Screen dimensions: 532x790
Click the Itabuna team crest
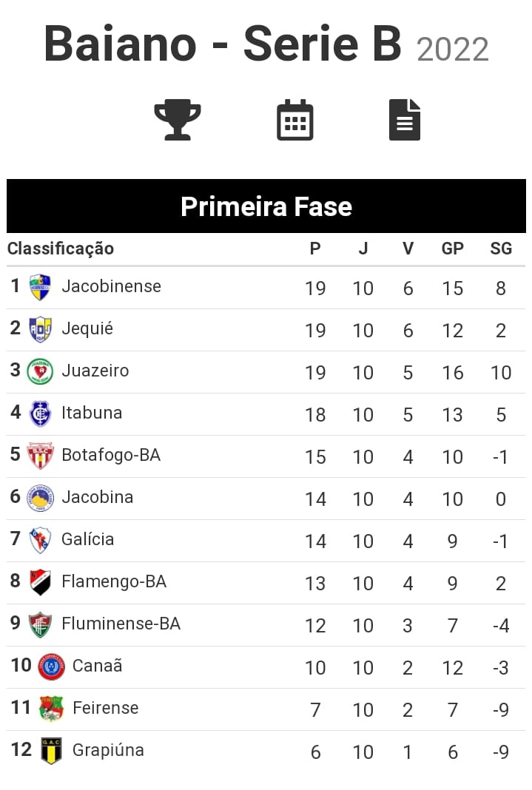click(x=40, y=413)
